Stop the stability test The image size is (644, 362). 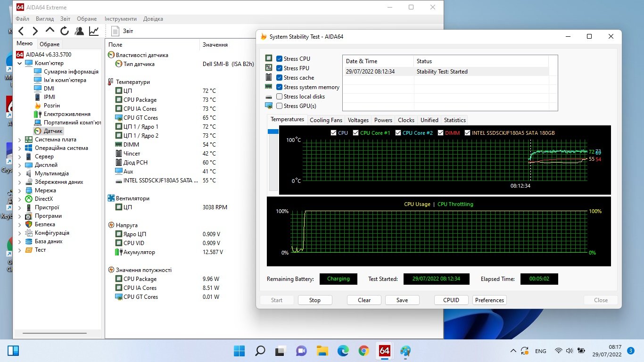pyautogui.click(x=315, y=300)
